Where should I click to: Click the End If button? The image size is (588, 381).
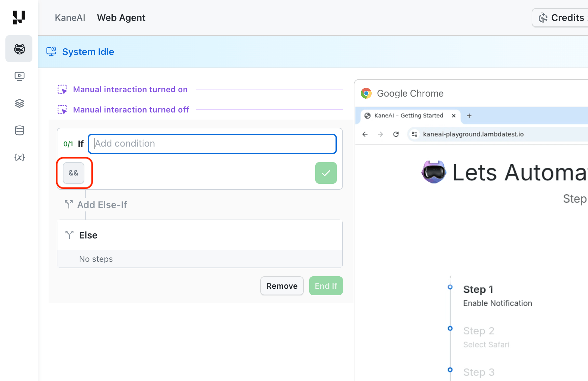click(x=326, y=286)
